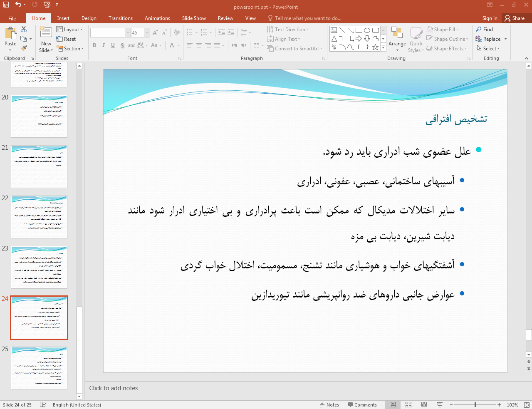This screenshot has width=532, height=409.
Task: Switch to the Design tab
Action: click(89, 18)
